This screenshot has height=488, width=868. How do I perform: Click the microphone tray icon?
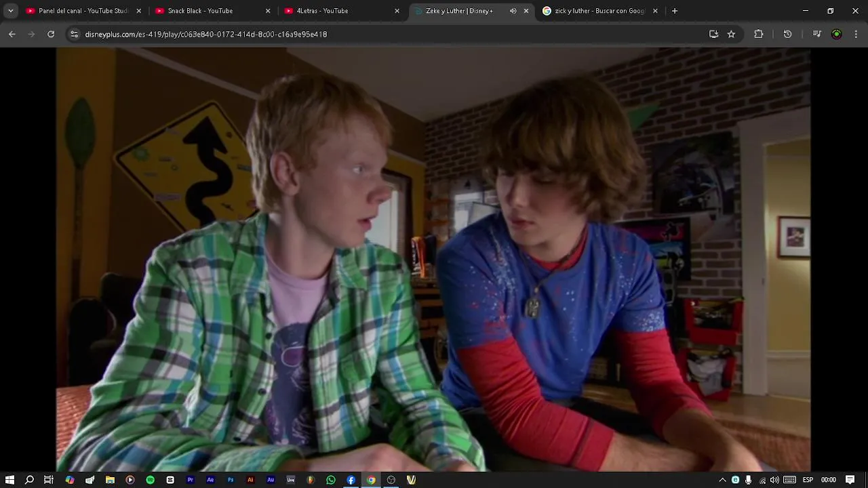(x=748, y=480)
